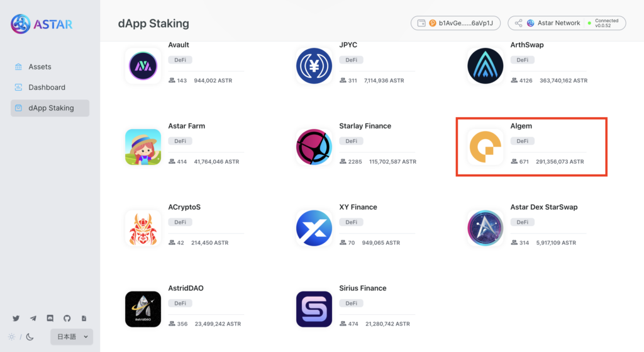Open the Telegram icon link
The width and height of the screenshot is (644, 352).
coord(33,318)
